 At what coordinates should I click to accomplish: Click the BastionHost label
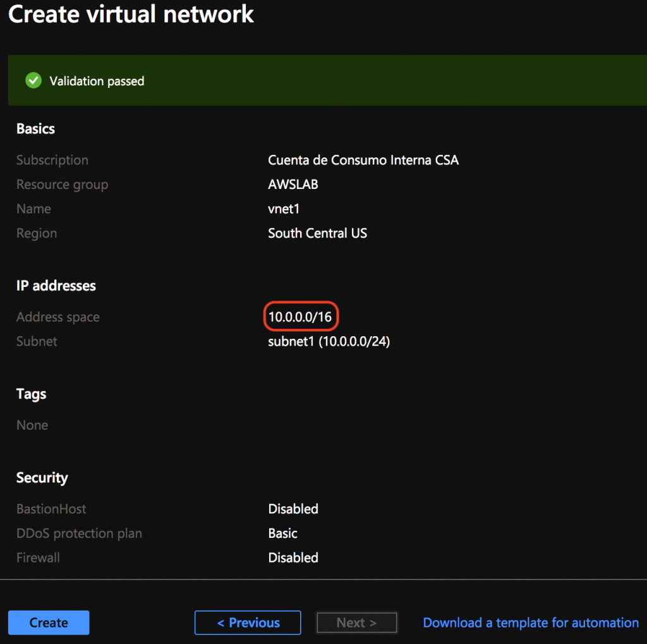51,509
